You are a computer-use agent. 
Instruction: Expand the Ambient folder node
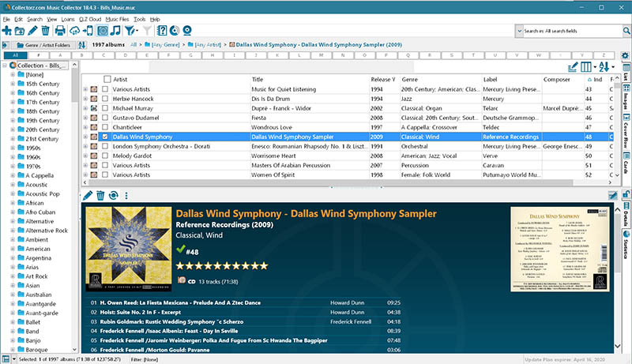point(13,239)
